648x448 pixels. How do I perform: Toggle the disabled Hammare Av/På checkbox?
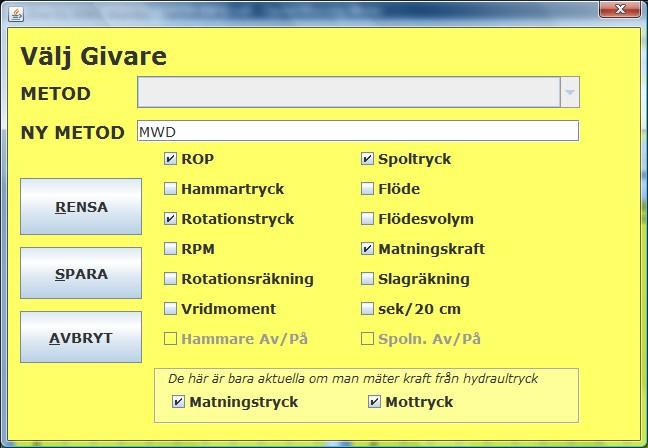170,339
